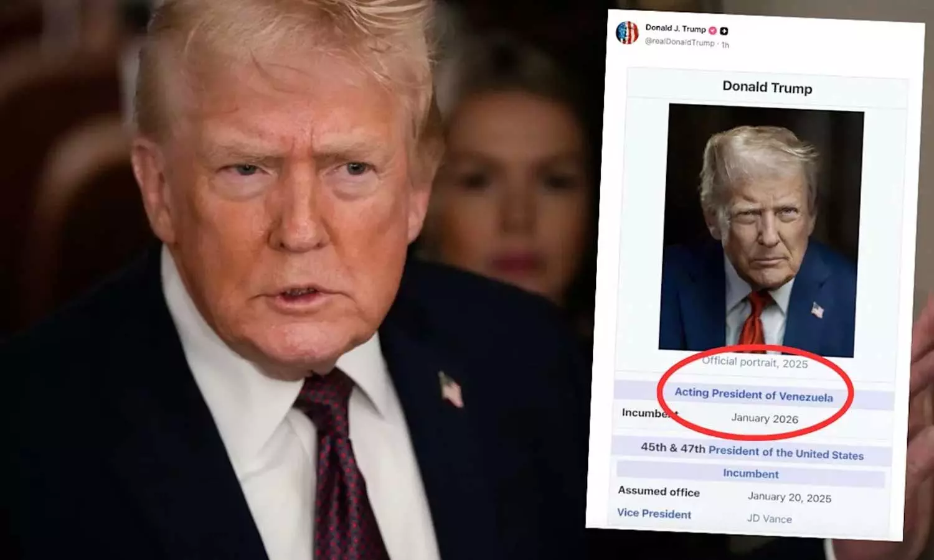The height and width of the screenshot is (560, 934).
Task: Open the Acting President of Venezuela link
Action: pyautogui.click(x=753, y=394)
